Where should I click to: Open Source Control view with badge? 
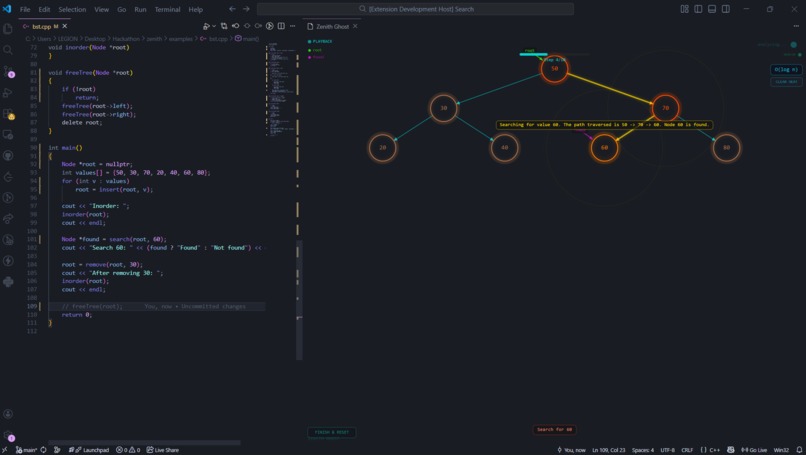[8, 71]
